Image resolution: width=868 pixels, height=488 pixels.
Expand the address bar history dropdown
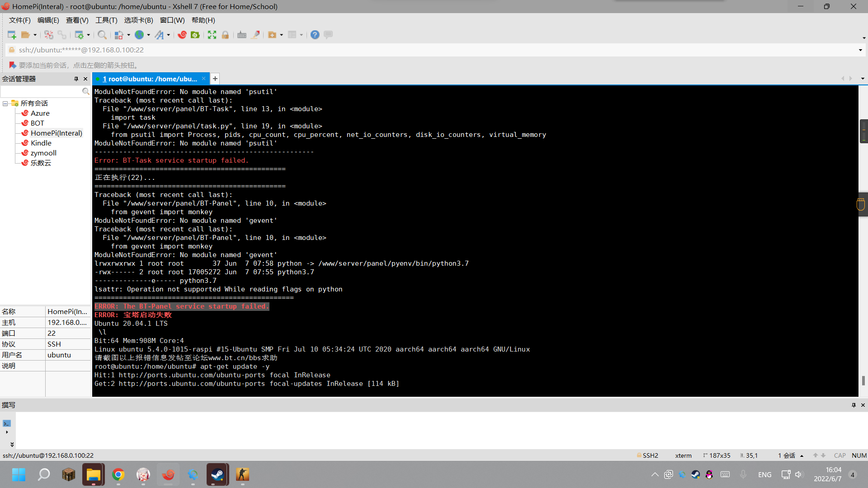click(x=860, y=50)
